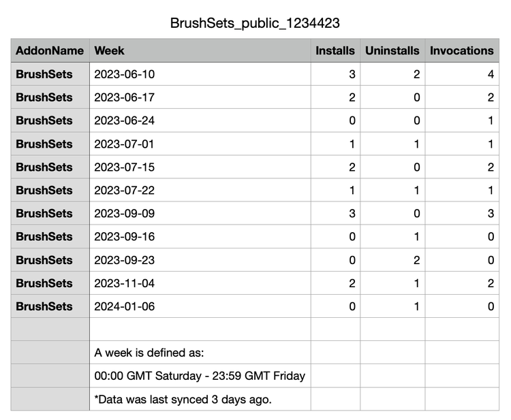511x420 pixels.
Task: Click the Installs column header
Action: 335,50
